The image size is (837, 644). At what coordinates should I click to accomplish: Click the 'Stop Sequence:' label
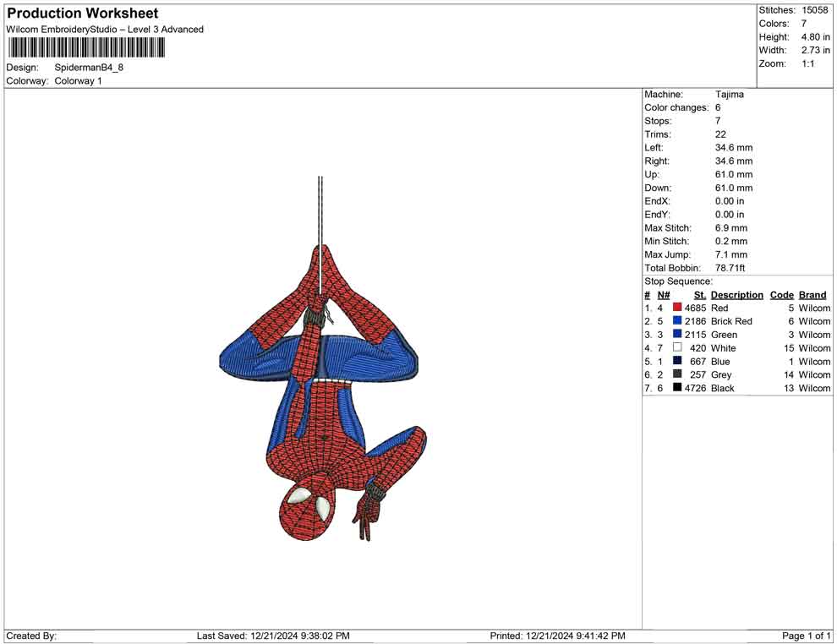(678, 281)
